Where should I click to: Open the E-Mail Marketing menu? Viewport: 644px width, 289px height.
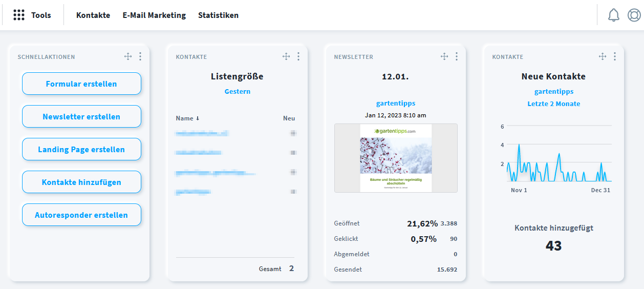click(154, 15)
